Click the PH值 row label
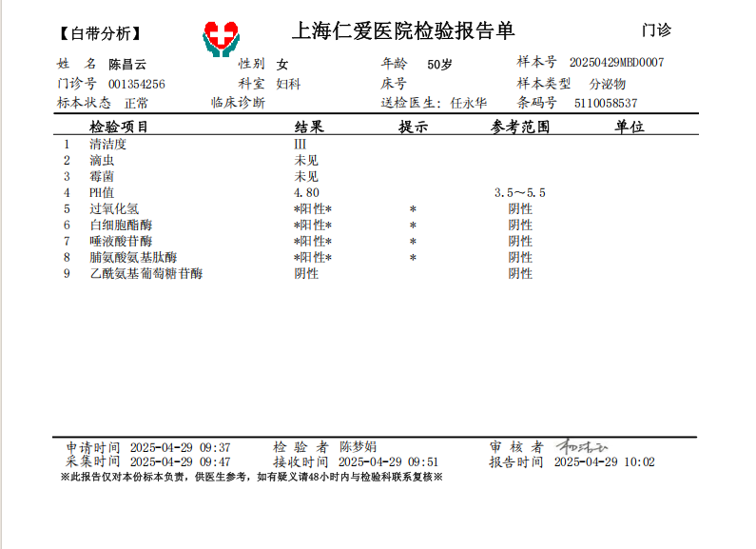This screenshot has height=549, width=756. 102,192
